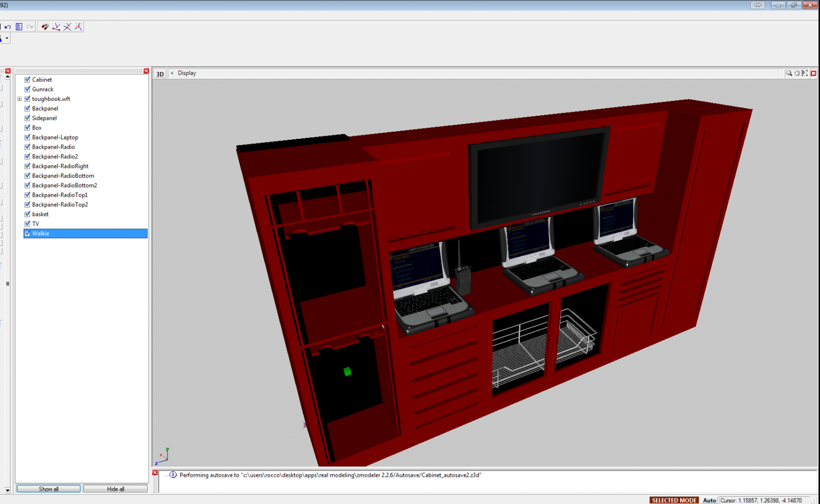The image size is (820, 504).
Task: Click the Hide all button
Action: point(115,489)
